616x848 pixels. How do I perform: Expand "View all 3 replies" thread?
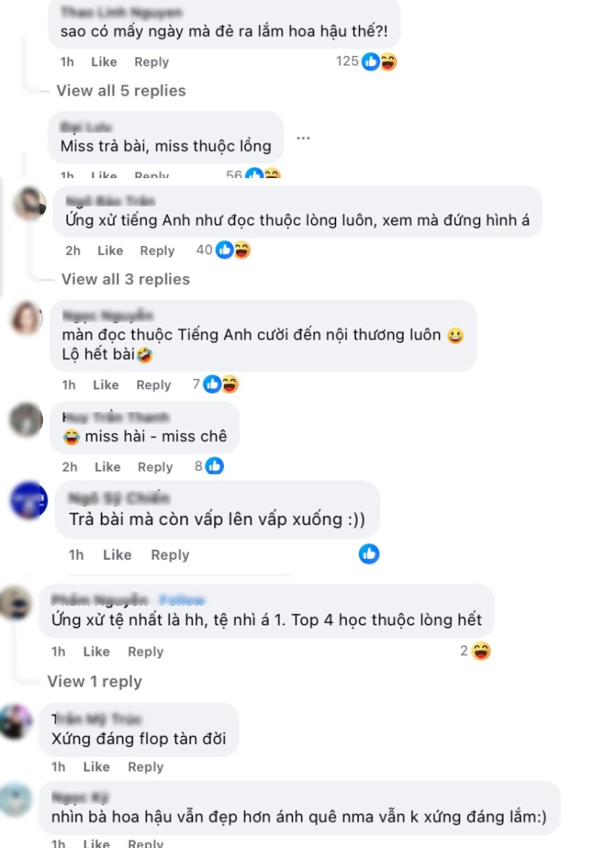pos(125,279)
